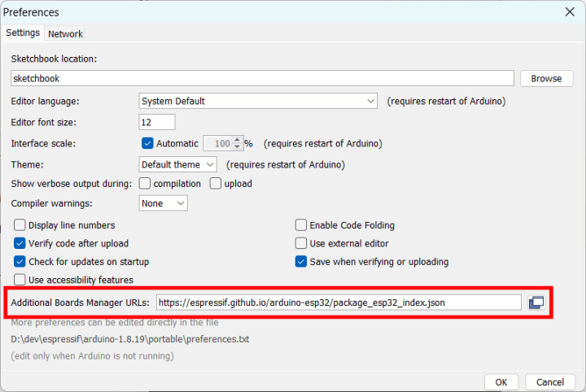Open the Compiler warnings dropdown

click(163, 203)
